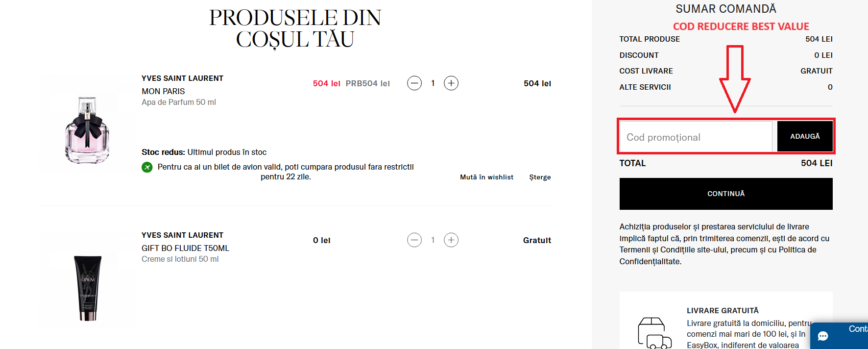Increase quantity of Mon Paris perfume
This screenshot has height=349, width=868.
click(x=451, y=83)
